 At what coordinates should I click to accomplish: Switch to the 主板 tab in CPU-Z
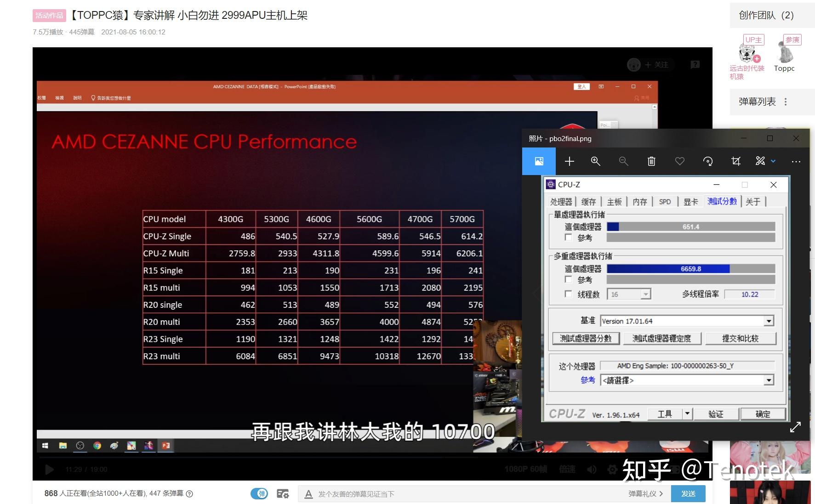tap(614, 201)
